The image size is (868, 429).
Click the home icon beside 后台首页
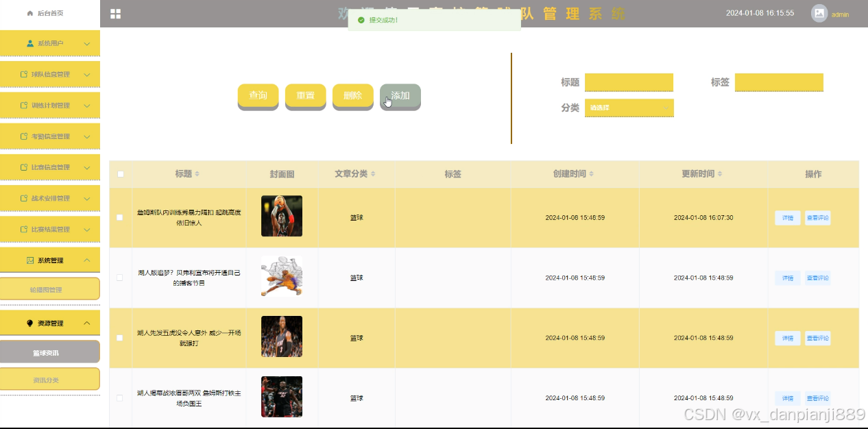click(x=29, y=13)
